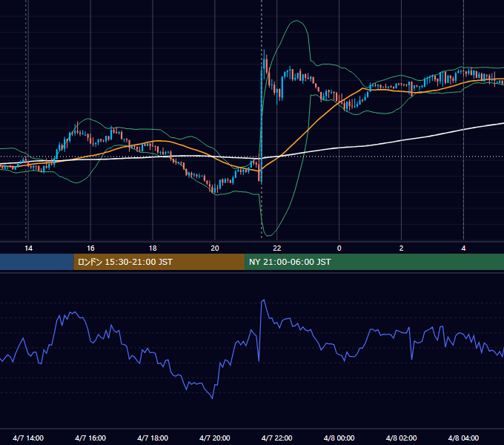
Task: Click the lower axis label 4/8 02:00
Action: [401, 438]
